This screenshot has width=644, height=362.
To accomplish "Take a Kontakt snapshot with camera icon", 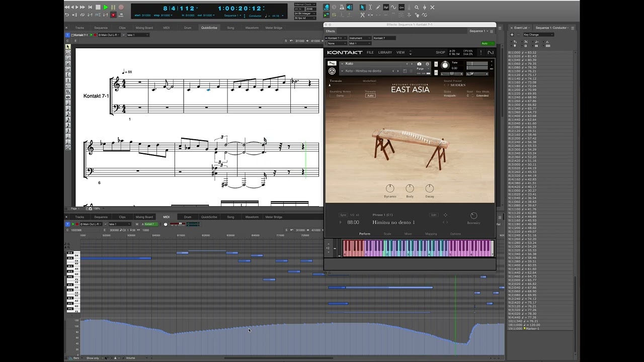I will [419, 64].
